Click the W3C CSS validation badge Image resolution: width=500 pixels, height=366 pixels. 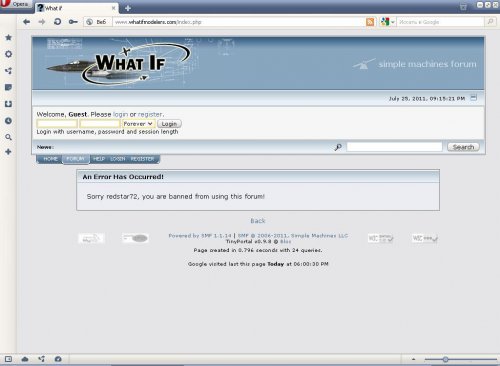425,238
